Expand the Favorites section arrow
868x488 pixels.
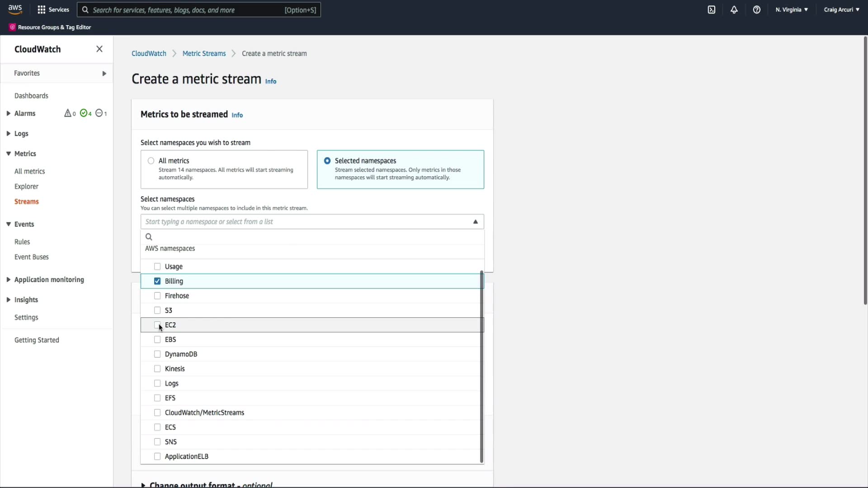[x=104, y=73]
